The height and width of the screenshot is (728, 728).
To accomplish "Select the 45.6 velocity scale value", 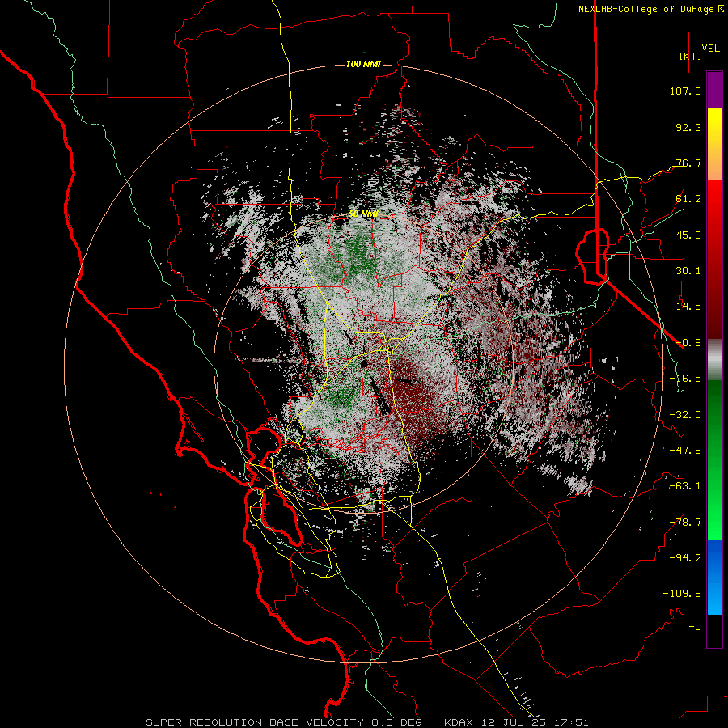I will pyautogui.click(x=688, y=235).
